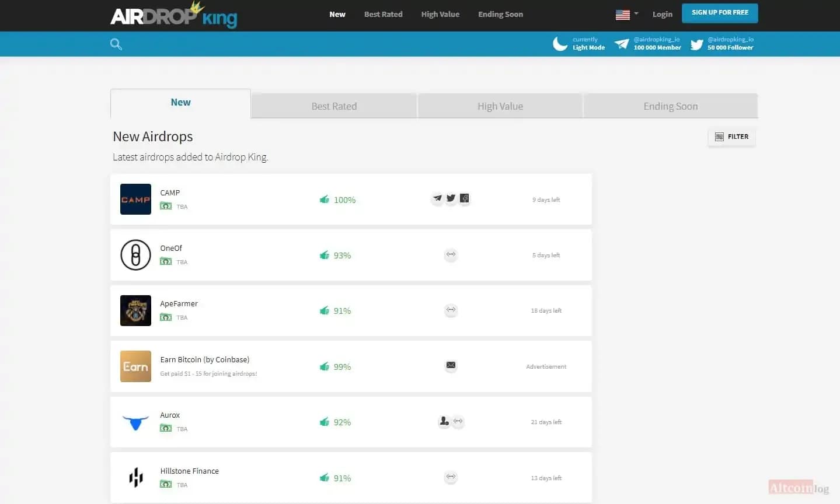Image resolution: width=840 pixels, height=504 pixels.
Task: Click the Login link
Action: click(x=663, y=14)
